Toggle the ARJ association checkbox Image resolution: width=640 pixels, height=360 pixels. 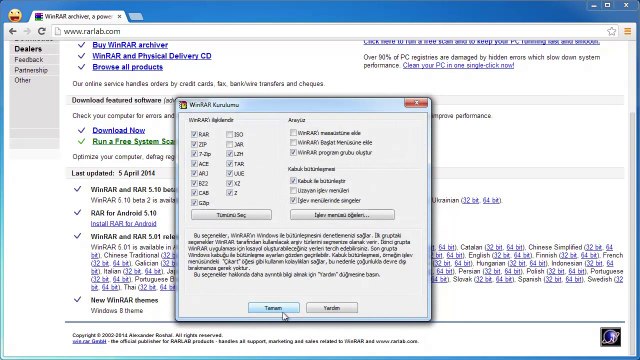click(194, 173)
